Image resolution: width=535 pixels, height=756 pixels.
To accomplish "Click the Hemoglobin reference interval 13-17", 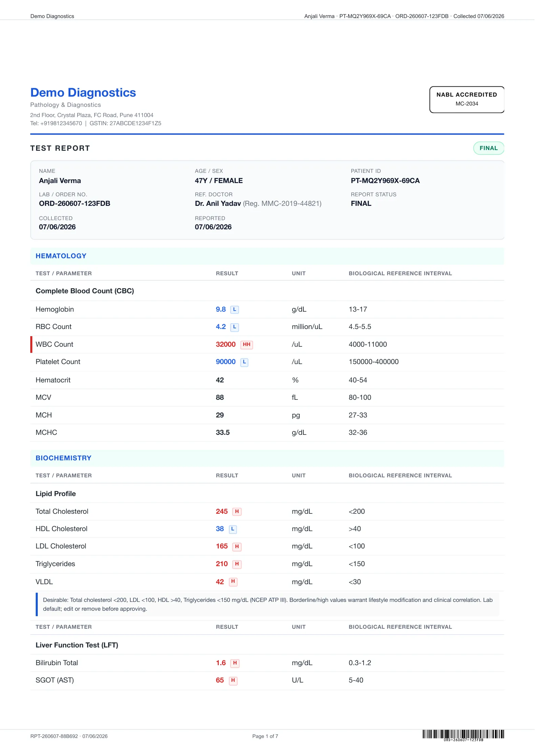I will coord(358,309).
